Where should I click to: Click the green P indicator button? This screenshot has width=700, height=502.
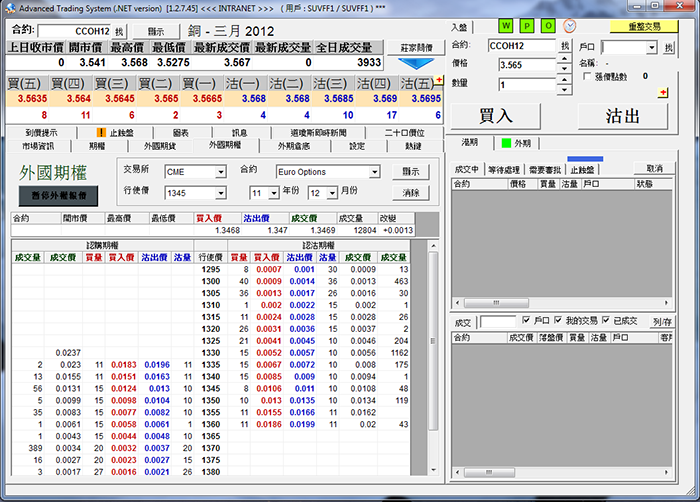click(526, 25)
